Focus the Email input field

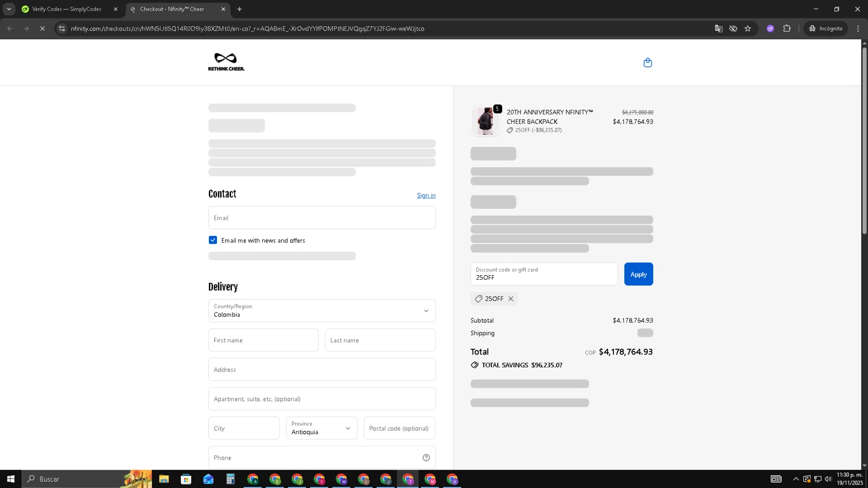coord(322,218)
